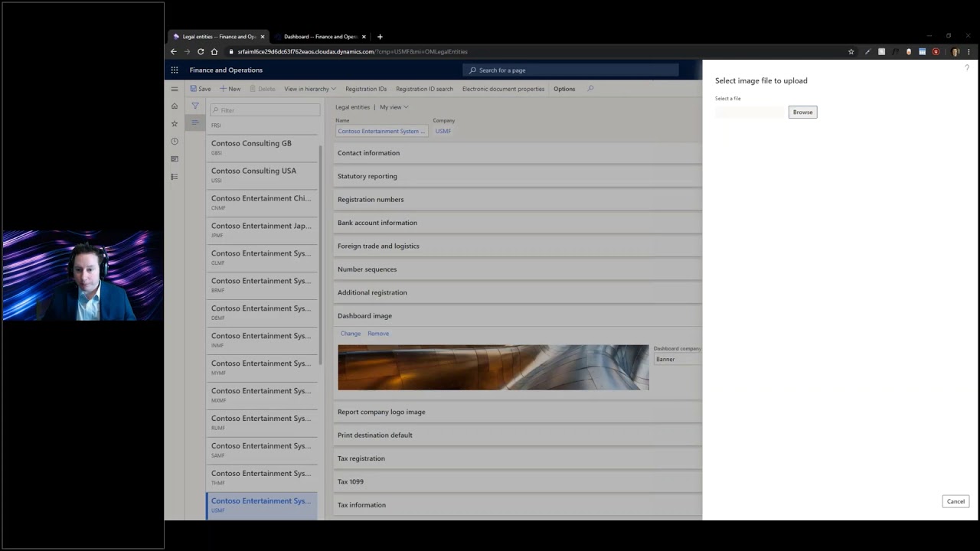Select the JPMF legal entity row
Image resolution: width=980 pixels, height=551 pixels.
coord(262,230)
